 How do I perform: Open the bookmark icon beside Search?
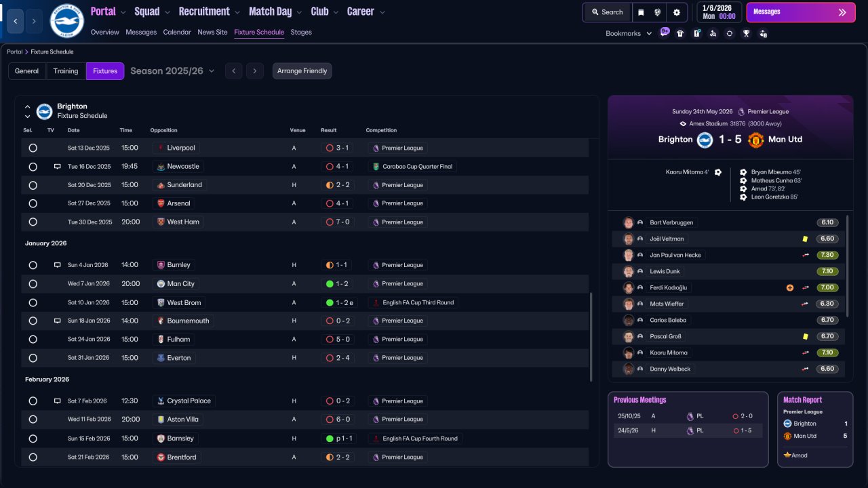pos(642,12)
